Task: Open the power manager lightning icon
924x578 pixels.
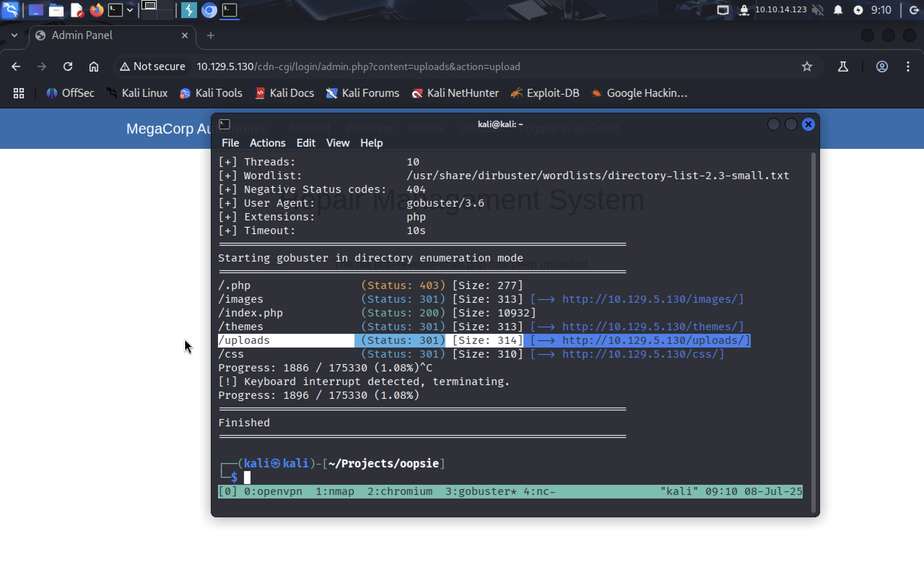Action: pos(858,10)
